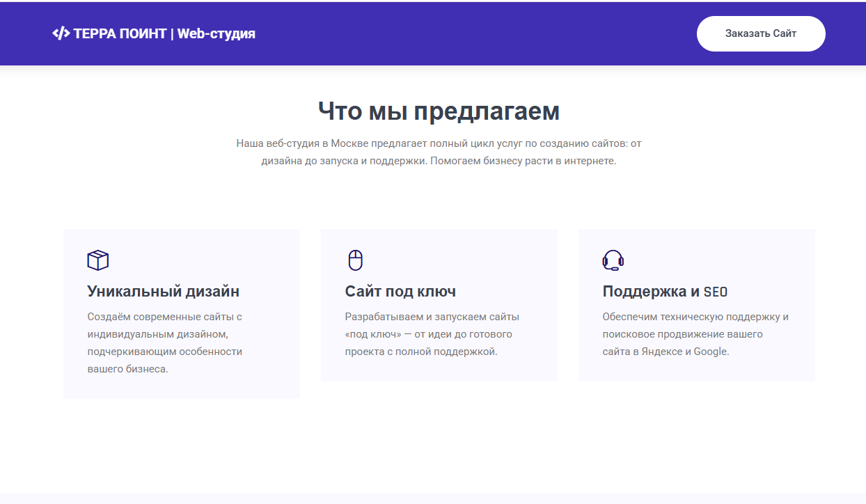Click the box icon above Уникальный дизайн
Viewport: 866px width, 504px height.
coord(98,260)
